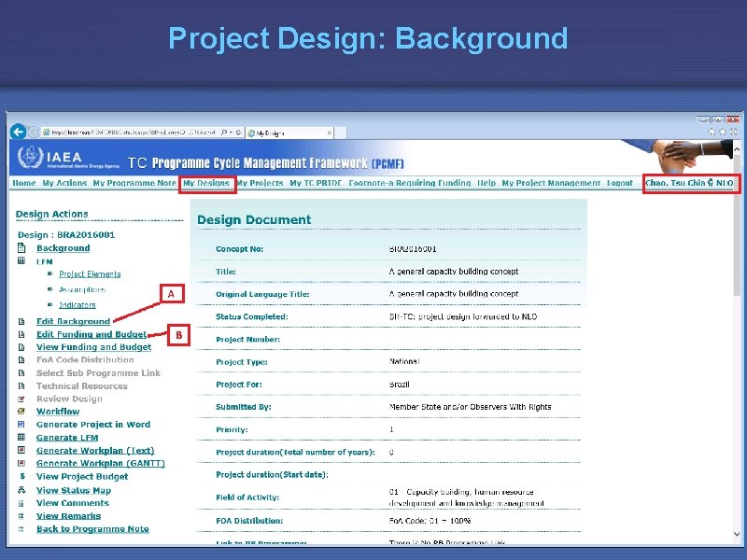The width and height of the screenshot is (747, 560).
Task: Click the Generate Project in Word icon
Action: (x=20, y=425)
